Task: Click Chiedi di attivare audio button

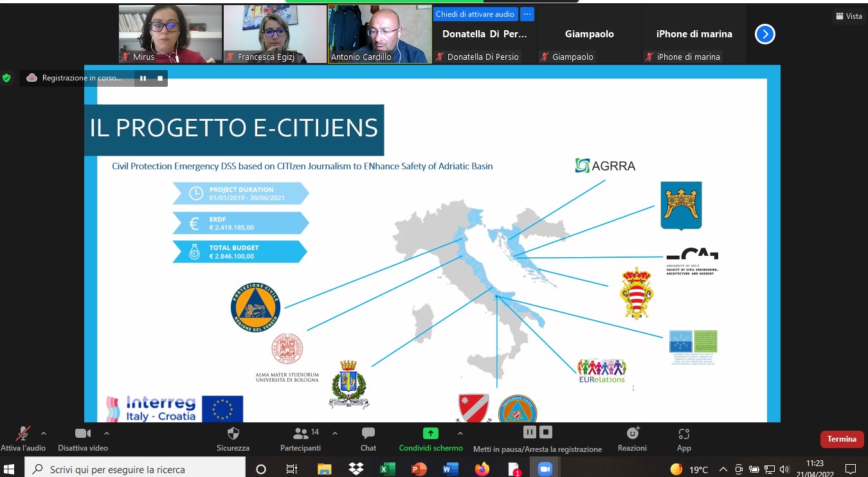Action: coord(475,14)
